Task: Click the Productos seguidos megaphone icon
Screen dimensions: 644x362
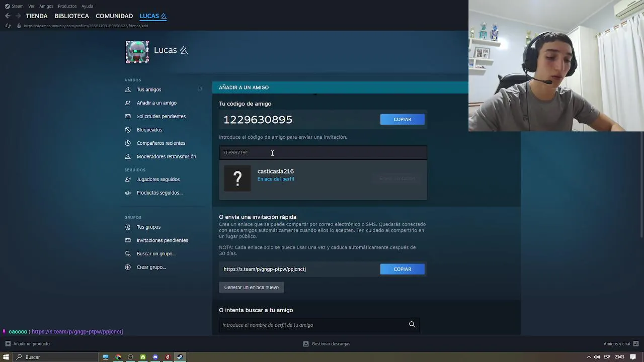Action: (x=128, y=193)
